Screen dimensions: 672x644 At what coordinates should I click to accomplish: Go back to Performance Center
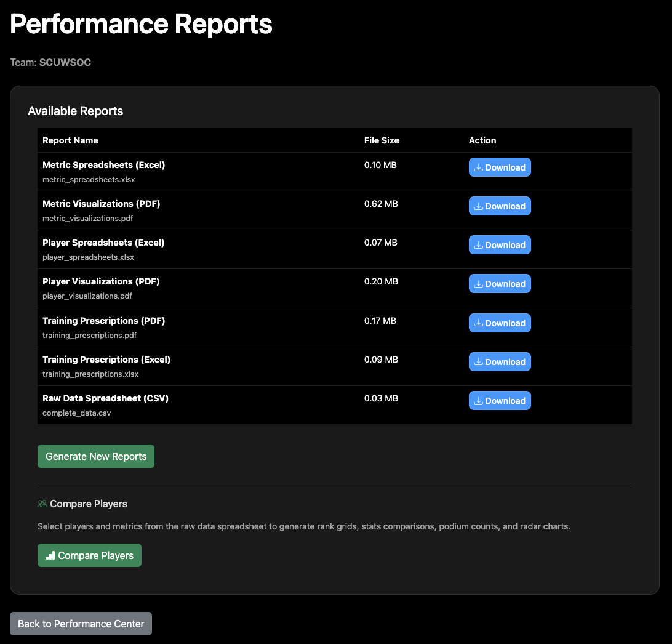point(81,624)
